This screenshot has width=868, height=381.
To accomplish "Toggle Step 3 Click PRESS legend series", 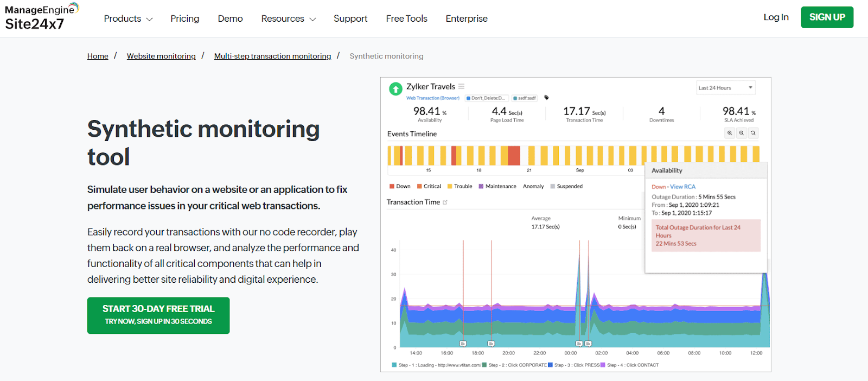I will pos(574,365).
